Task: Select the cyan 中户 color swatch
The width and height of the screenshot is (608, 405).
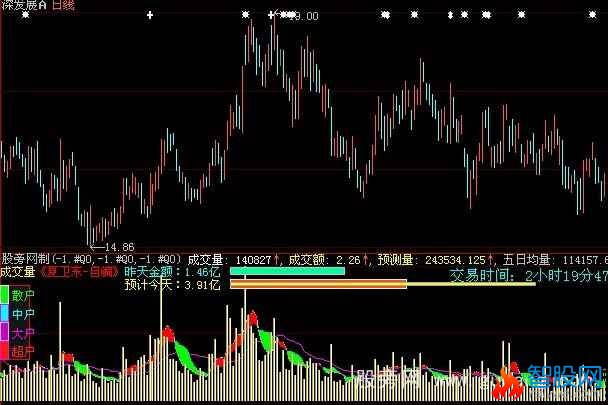Action: point(4,313)
